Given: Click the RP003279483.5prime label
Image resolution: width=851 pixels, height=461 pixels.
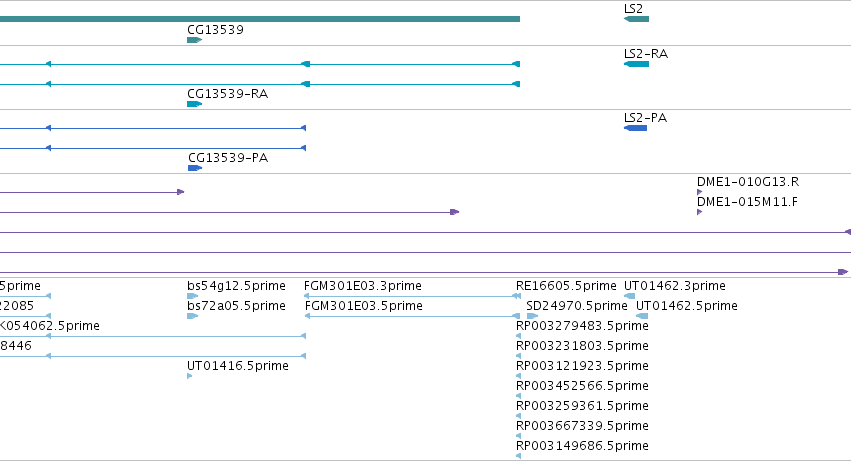Looking at the screenshot, I should pyautogui.click(x=582, y=326).
